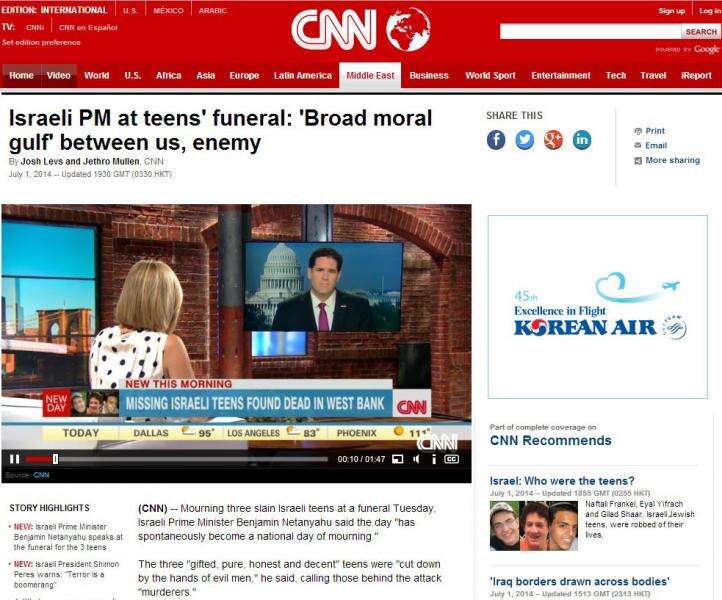Share via the LinkedIn icon
Viewport: 722px width, 600px height.
[x=582, y=140]
